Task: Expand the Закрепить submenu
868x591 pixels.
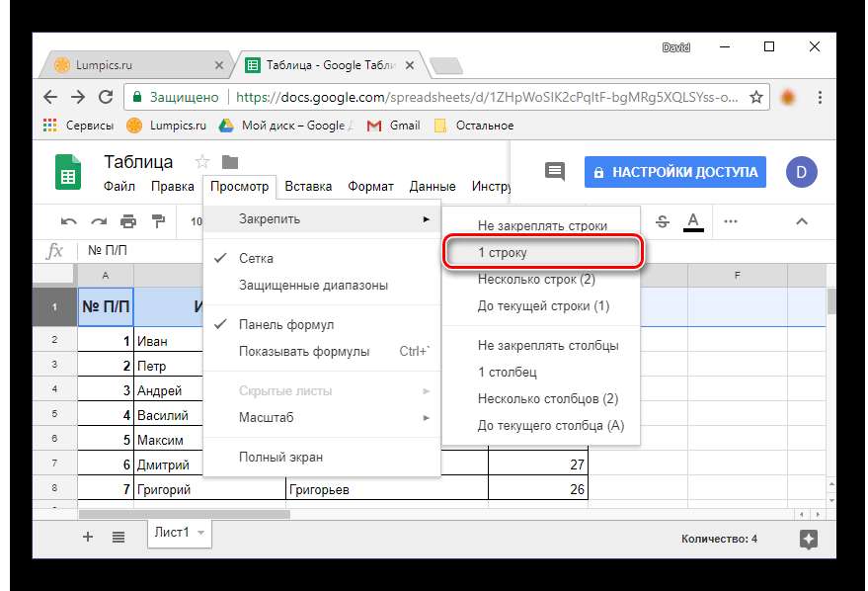Action: tap(322, 219)
